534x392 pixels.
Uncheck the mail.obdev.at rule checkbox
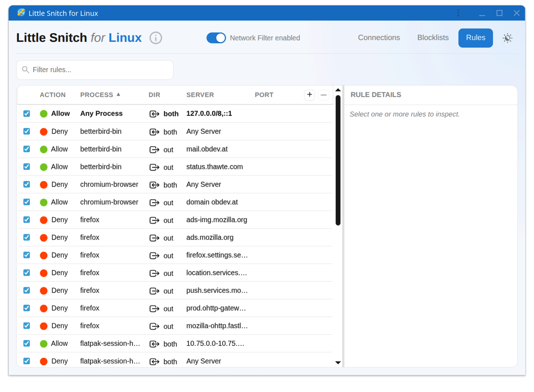pos(27,149)
